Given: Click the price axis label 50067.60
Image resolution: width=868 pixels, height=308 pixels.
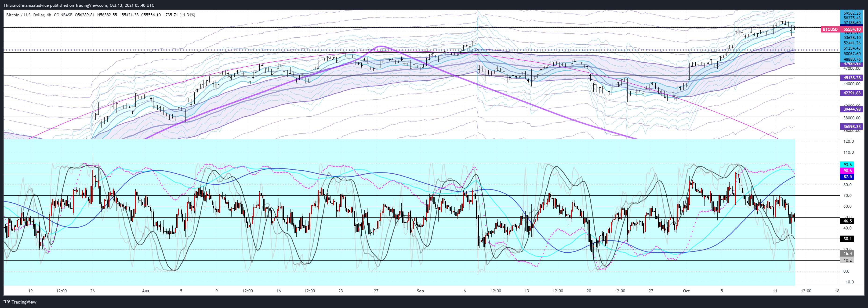Looking at the screenshot, I should point(852,54).
